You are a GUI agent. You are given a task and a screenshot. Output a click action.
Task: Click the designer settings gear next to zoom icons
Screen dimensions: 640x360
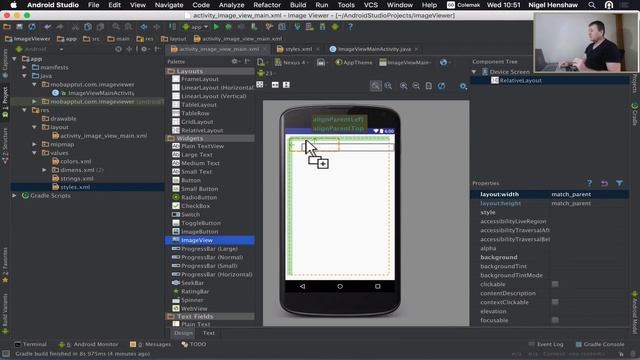pyautogui.click(x=463, y=86)
